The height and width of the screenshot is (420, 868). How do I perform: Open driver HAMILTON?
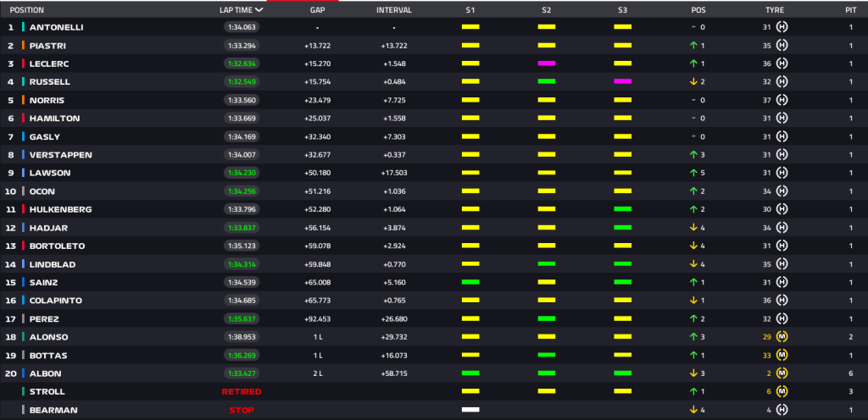55,119
